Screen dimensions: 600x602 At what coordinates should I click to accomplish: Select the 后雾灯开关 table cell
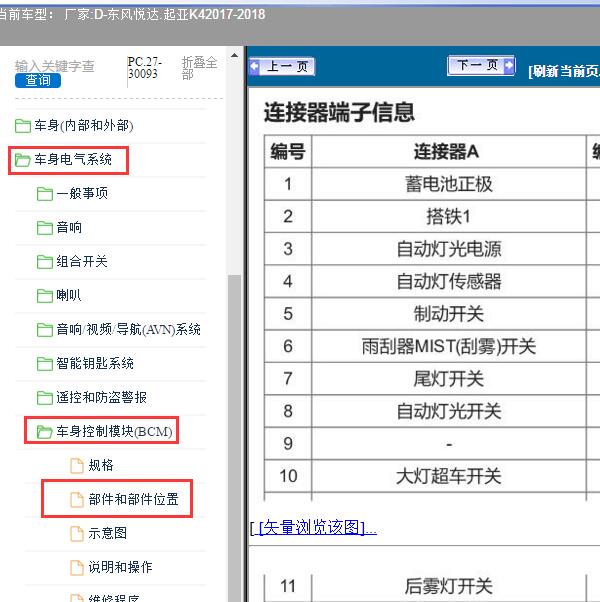click(x=448, y=586)
